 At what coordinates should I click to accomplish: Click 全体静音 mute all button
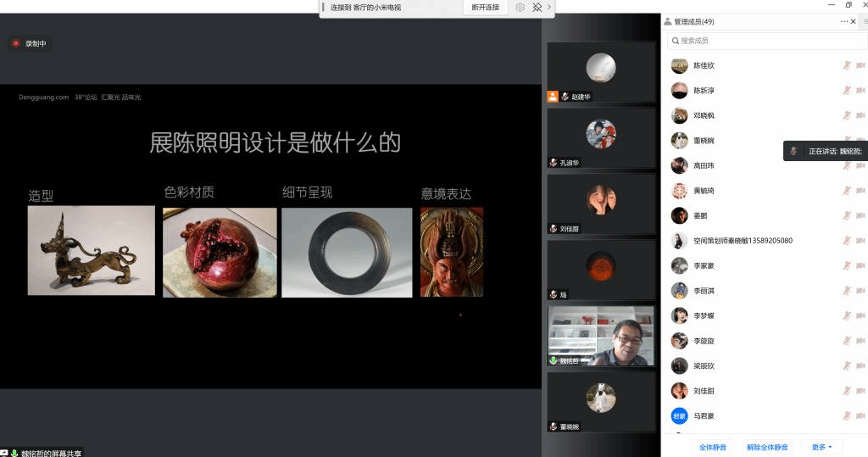coord(712,447)
